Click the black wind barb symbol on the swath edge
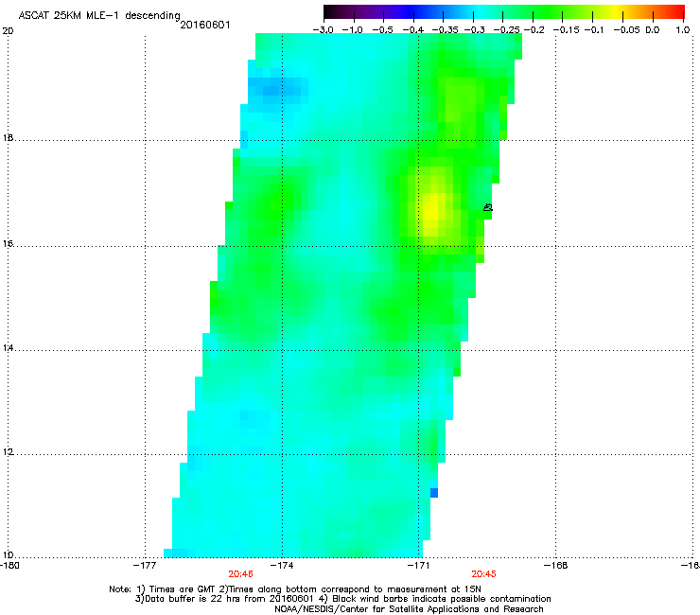 point(488,207)
